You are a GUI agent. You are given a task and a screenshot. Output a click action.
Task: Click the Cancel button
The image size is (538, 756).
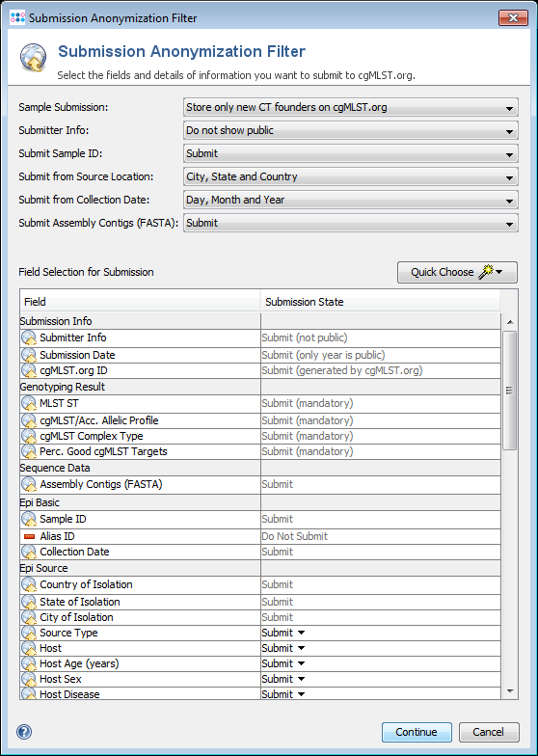pyautogui.click(x=489, y=732)
